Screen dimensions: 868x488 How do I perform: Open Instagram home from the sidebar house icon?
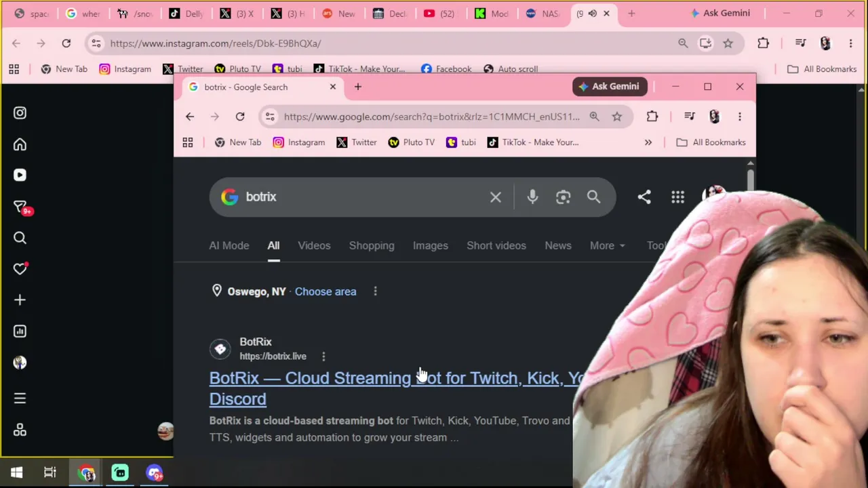[x=20, y=144]
